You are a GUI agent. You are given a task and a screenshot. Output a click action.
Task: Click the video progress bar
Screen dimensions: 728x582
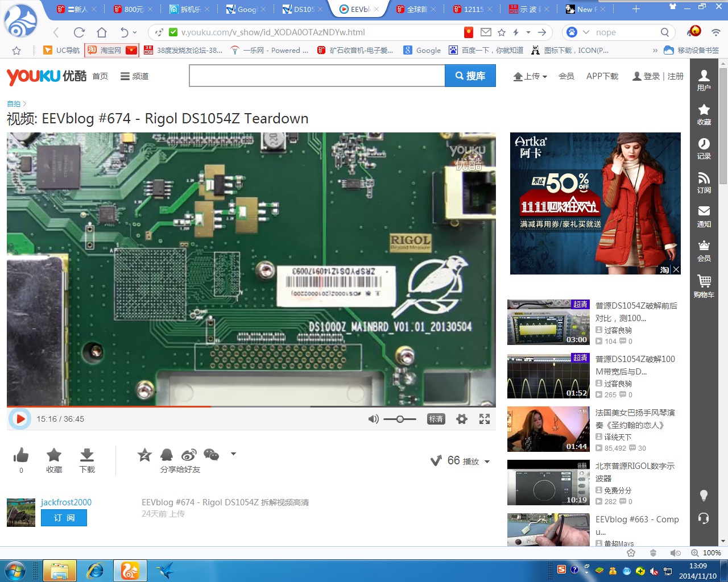pyautogui.click(x=251, y=406)
